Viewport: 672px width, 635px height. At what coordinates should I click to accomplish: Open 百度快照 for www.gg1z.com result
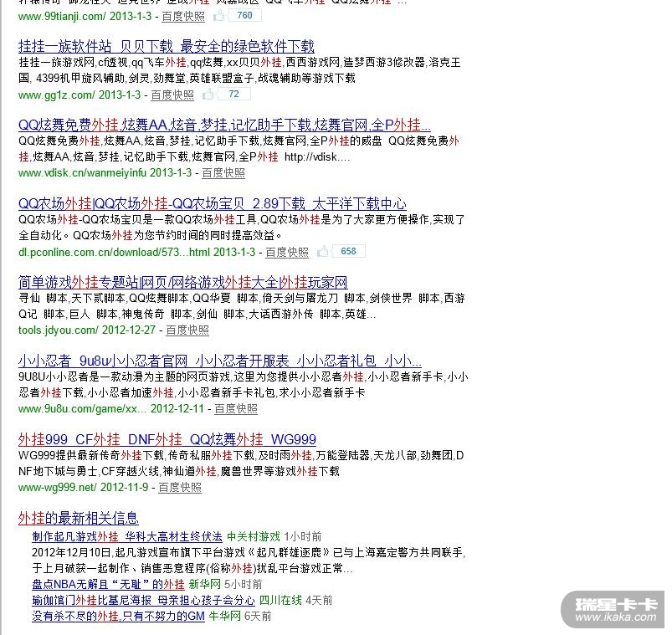point(172,95)
